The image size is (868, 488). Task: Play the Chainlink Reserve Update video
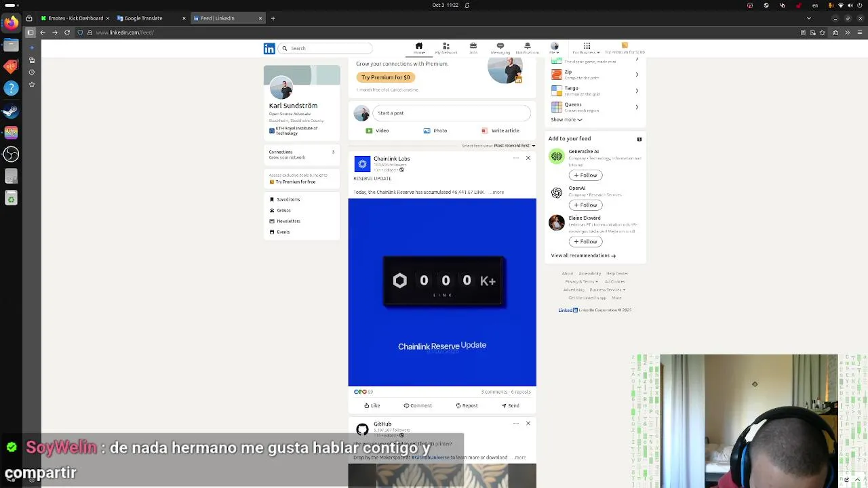coord(442,292)
